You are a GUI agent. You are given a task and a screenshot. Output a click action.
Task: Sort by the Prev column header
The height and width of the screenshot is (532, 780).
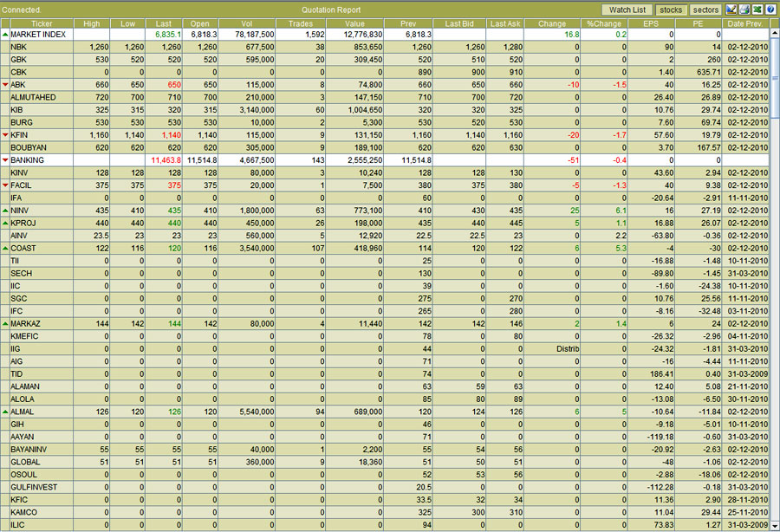[408, 23]
